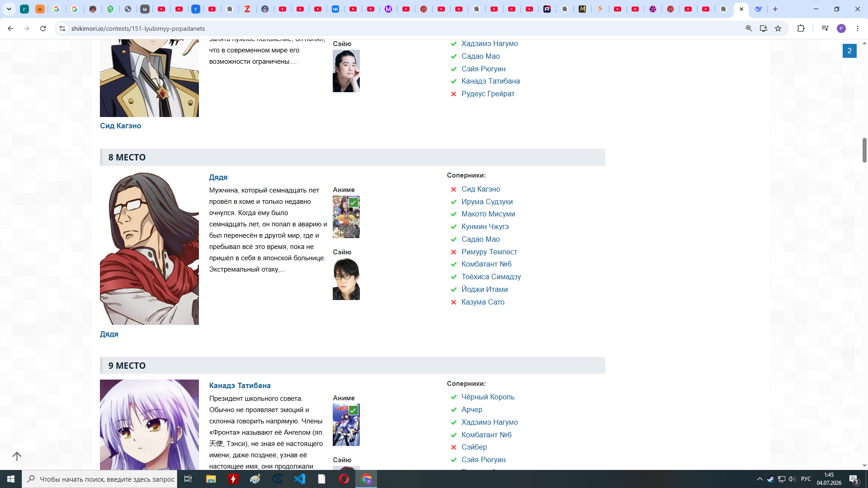Open the volume control in system tray
868x488 pixels.
[792, 479]
